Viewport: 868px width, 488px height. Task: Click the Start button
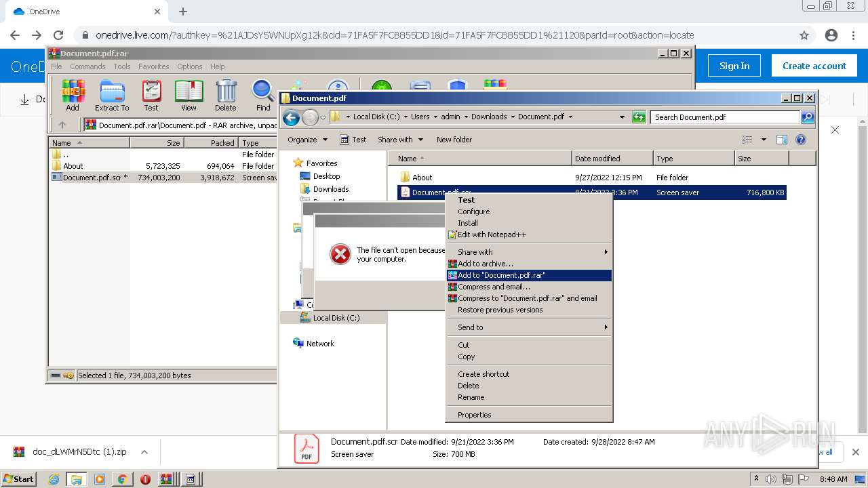point(19,479)
